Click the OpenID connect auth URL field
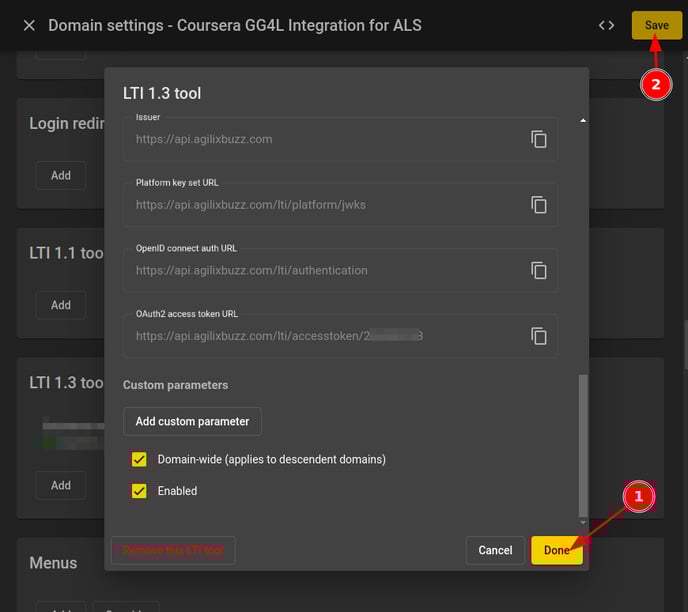This screenshot has height=612, width=688. click(340, 271)
